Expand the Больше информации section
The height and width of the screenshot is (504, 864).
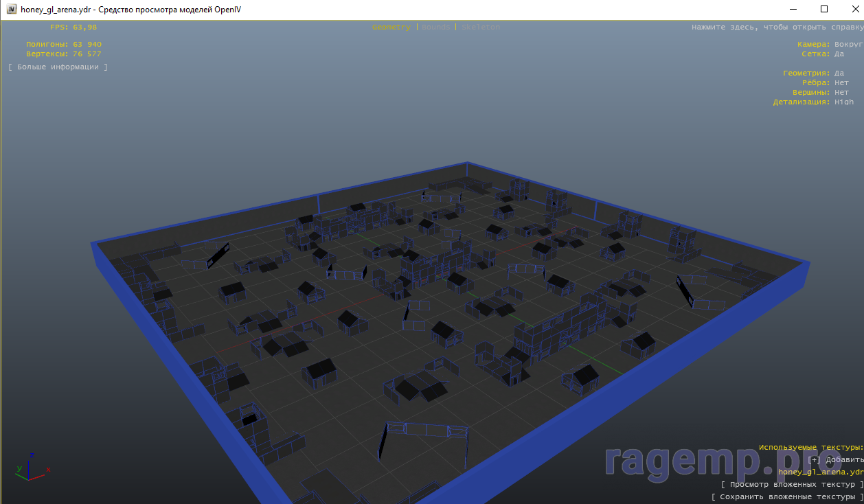tap(58, 67)
